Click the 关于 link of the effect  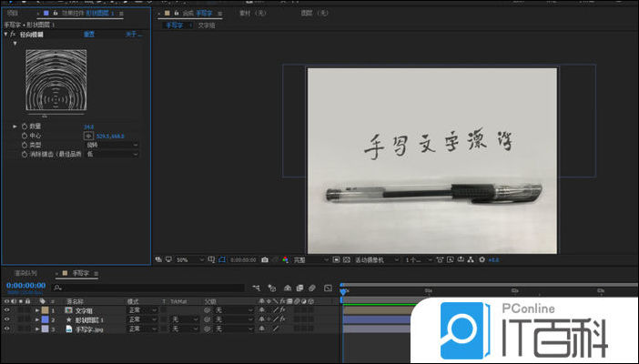(132, 35)
